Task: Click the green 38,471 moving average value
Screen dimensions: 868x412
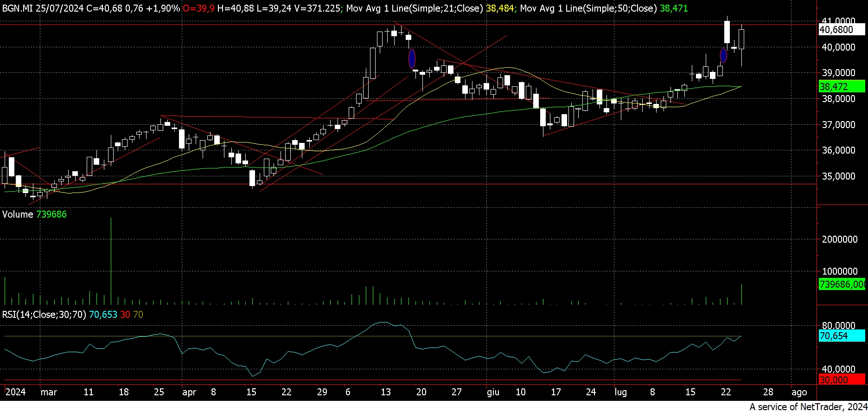Action: coord(674,8)
